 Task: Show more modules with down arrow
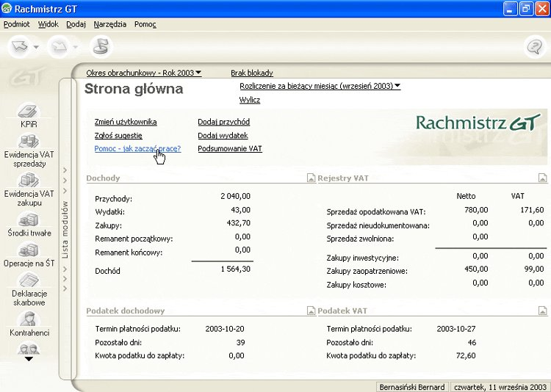coord(29,359)
